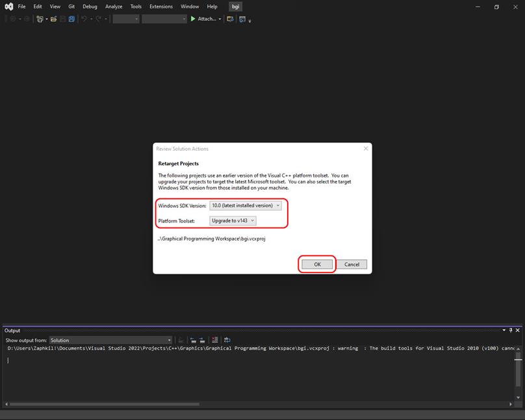The width and height of the screenshot is (525, 420).
Task: Click the Output panel title
Action: click(x=12, y=330)
